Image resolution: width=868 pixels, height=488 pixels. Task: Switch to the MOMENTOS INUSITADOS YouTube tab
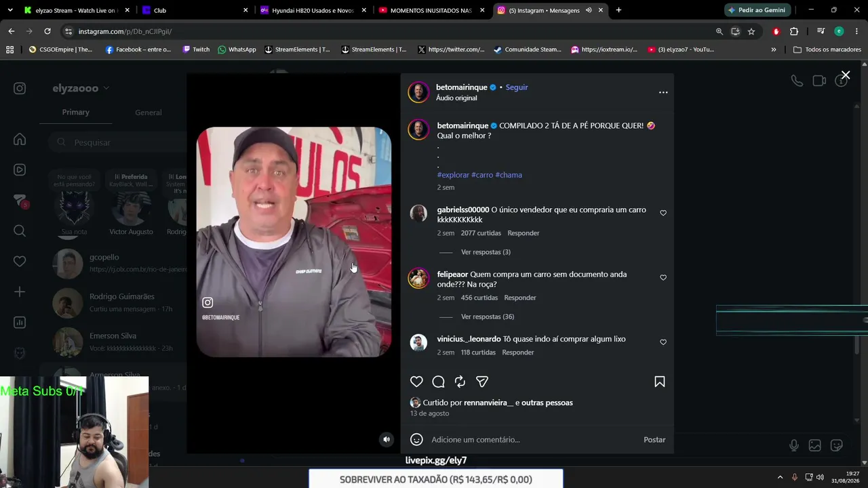(431, 10)
